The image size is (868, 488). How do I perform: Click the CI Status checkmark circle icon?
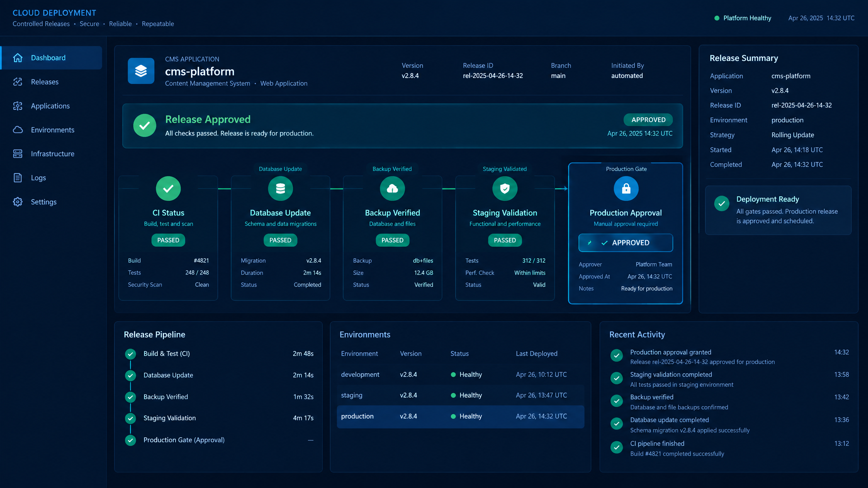pyautogui.click(x=168, y=188)
